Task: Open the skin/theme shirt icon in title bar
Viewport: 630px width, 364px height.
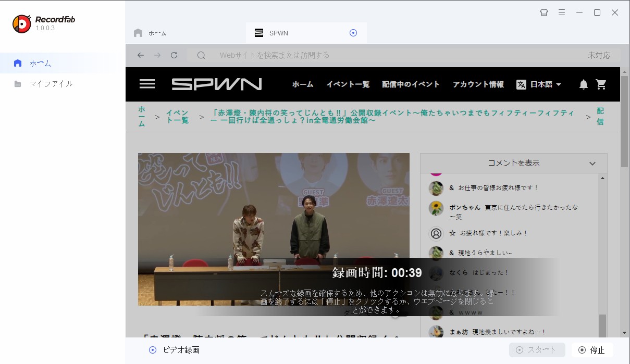Action: pyautogui.click(x=544, y=12)
